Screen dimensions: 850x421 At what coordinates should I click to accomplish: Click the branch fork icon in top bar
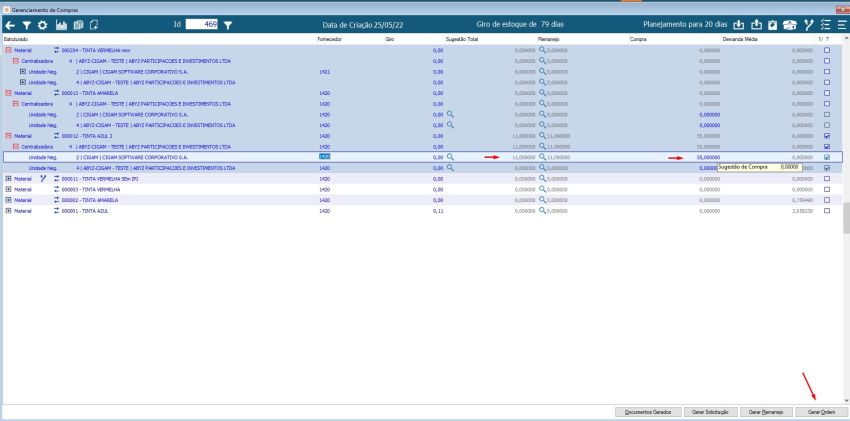pyautogui.click(x=809, y=25)
